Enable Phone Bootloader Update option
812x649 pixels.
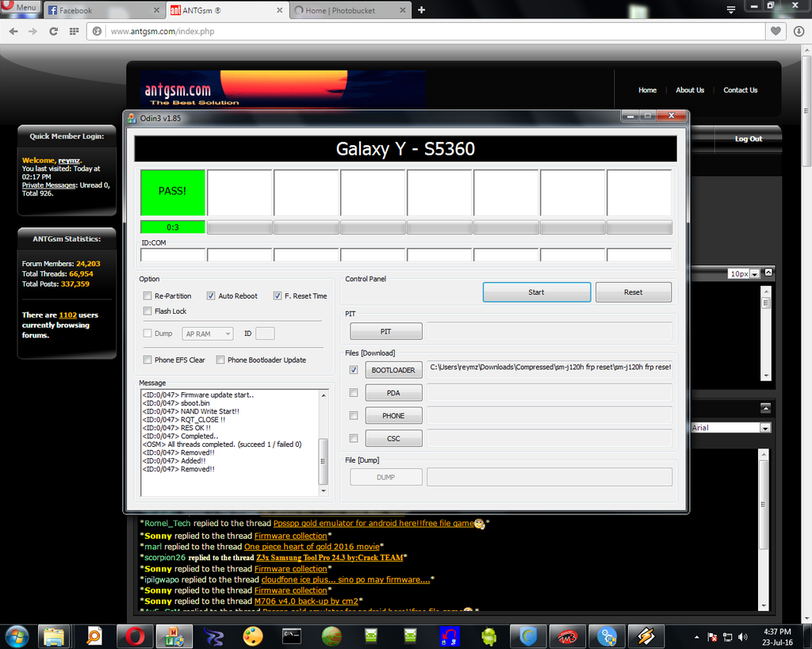[x=220, y=360]
